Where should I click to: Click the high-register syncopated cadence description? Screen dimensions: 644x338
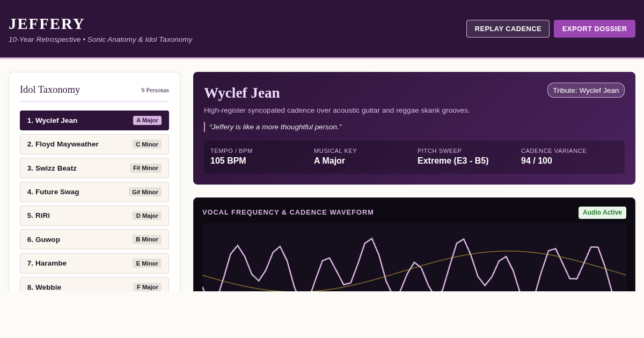pyautogui.click(x=337, y=111)
